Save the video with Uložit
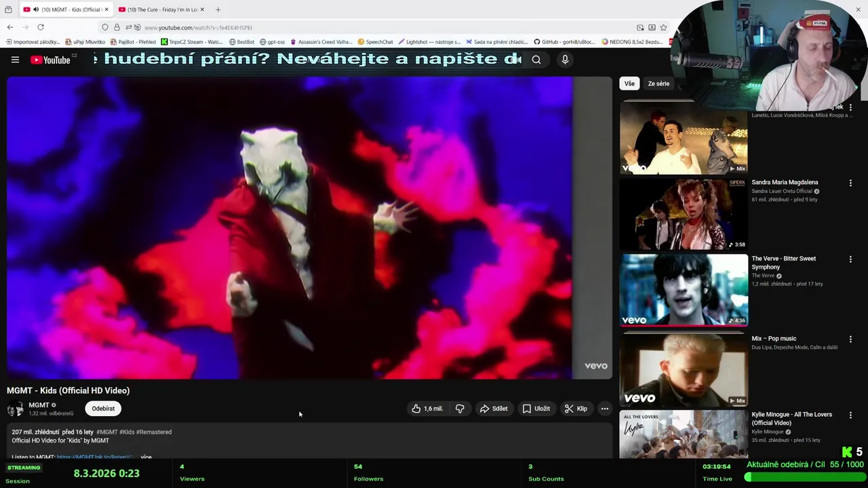Viewport: 868px width, 488px height. pyautogui.click(x=536, y=409)
